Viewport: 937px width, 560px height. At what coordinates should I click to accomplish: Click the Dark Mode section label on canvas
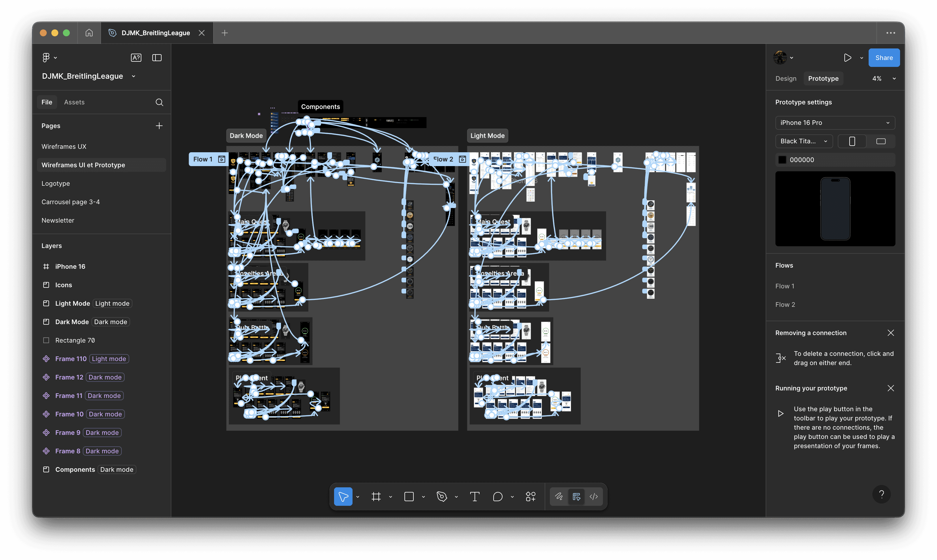246,136
